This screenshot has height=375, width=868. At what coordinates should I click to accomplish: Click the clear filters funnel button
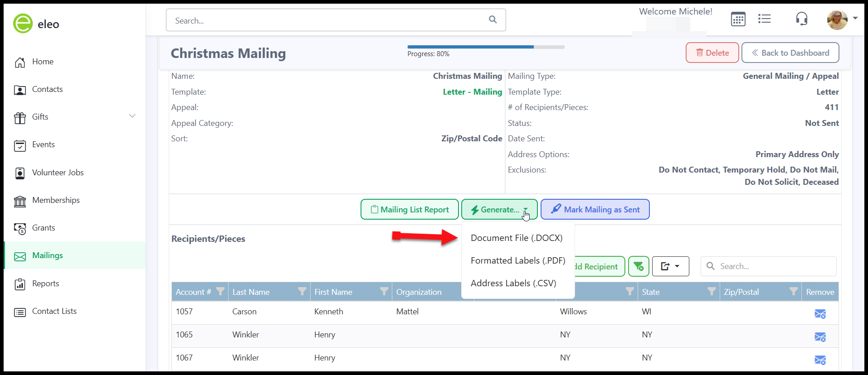[x=639, y=266]
